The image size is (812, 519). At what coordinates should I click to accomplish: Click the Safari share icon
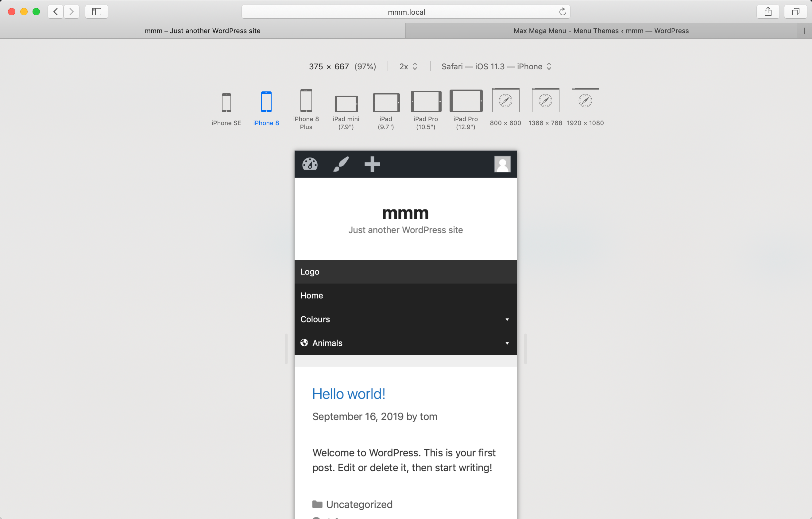[768, 12]
